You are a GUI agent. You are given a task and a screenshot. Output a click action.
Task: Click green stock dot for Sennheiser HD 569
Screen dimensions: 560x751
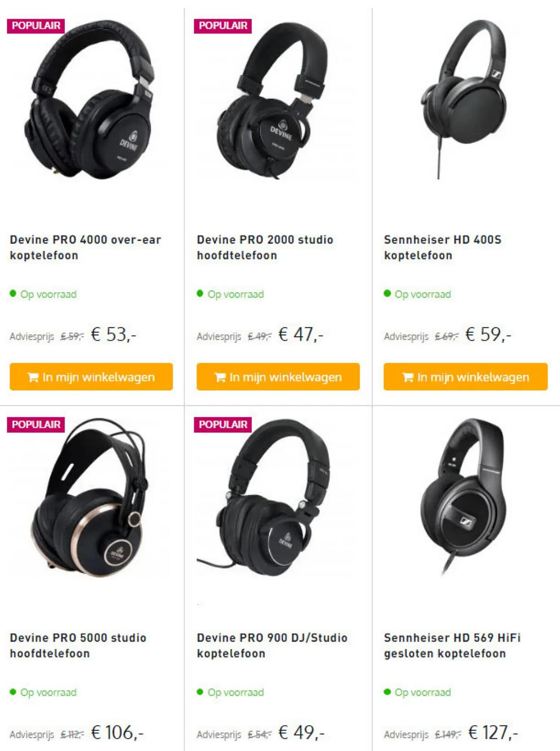387,692
